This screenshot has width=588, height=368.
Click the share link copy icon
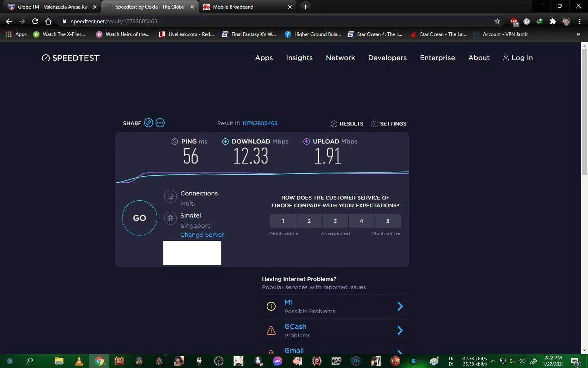[149, 123]
